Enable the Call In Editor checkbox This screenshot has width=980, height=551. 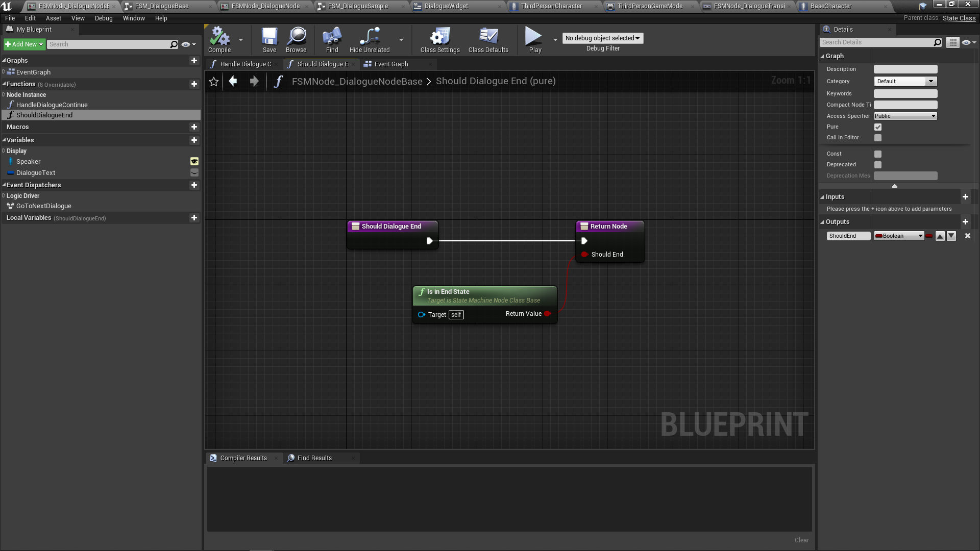tap(878, 138)
